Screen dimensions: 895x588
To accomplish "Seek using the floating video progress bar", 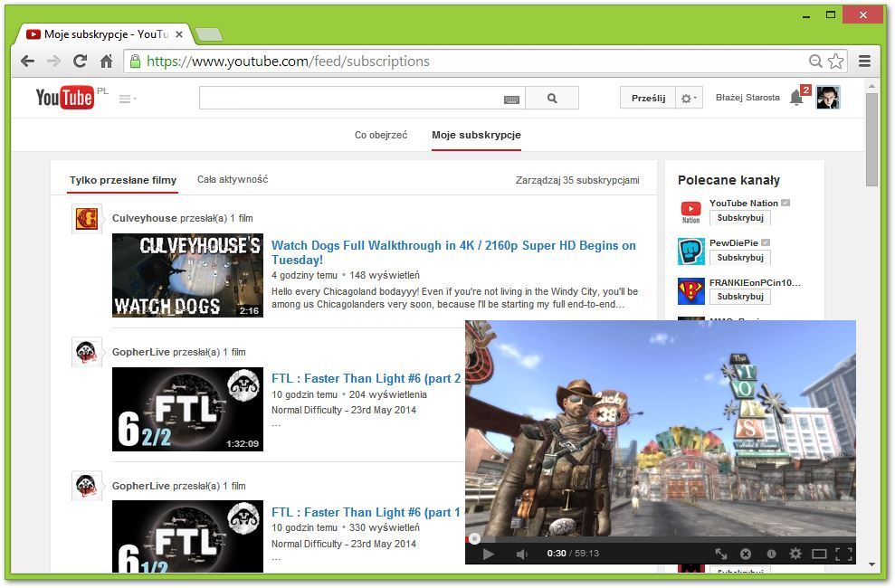I will click(x=661, y=539).
